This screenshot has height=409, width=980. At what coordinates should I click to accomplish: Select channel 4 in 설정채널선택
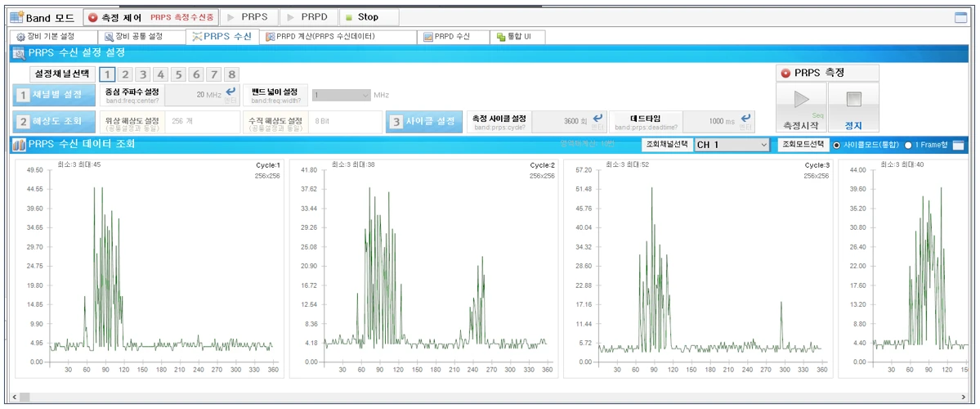(161, 75)
